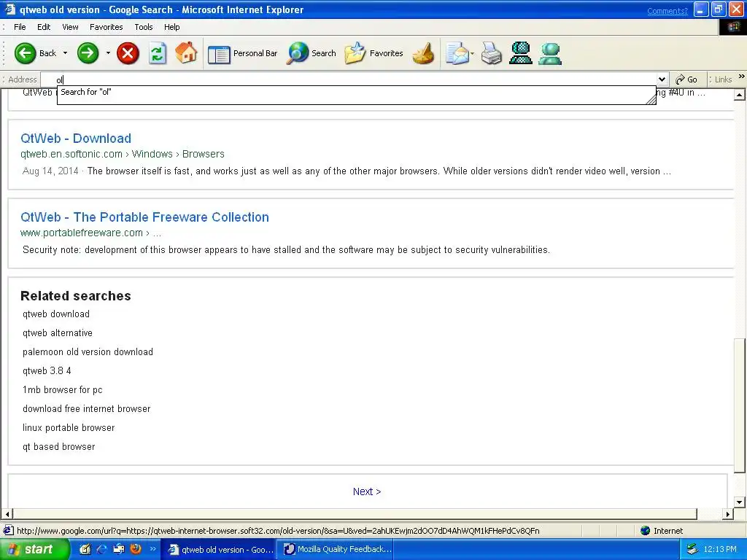Open the Personal Bar panel
This screenshot has width=747, height=560.
tap(242, 53)
